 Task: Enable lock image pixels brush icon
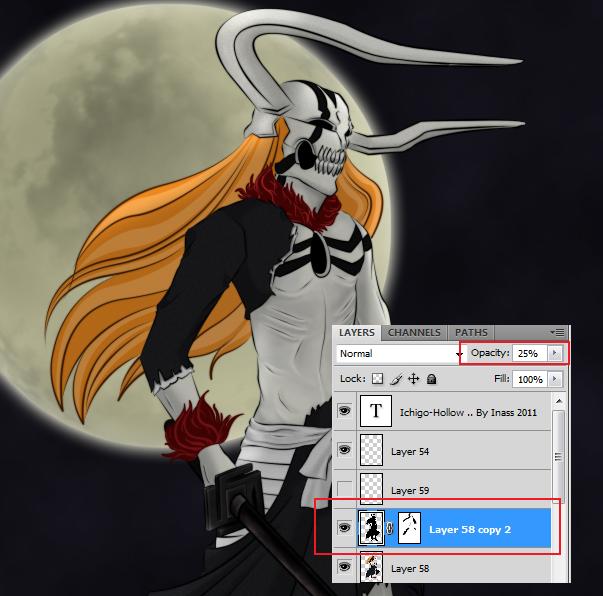[396, 379]
